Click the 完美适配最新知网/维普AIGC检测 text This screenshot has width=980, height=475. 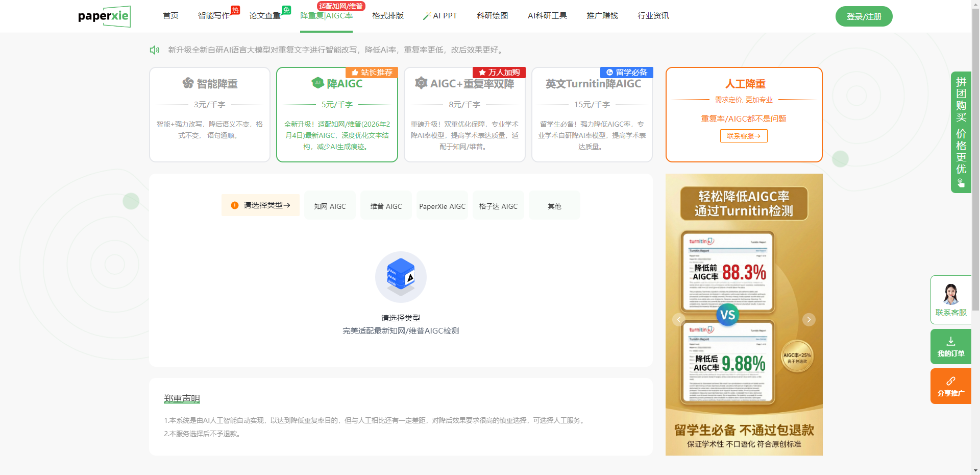pyautogui.click(x=401, y=331)
